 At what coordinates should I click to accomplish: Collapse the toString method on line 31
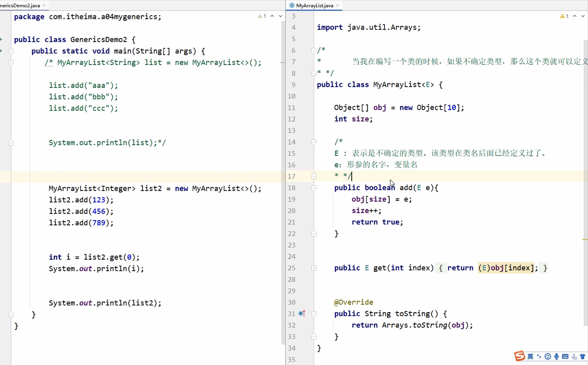coord(314,314)
